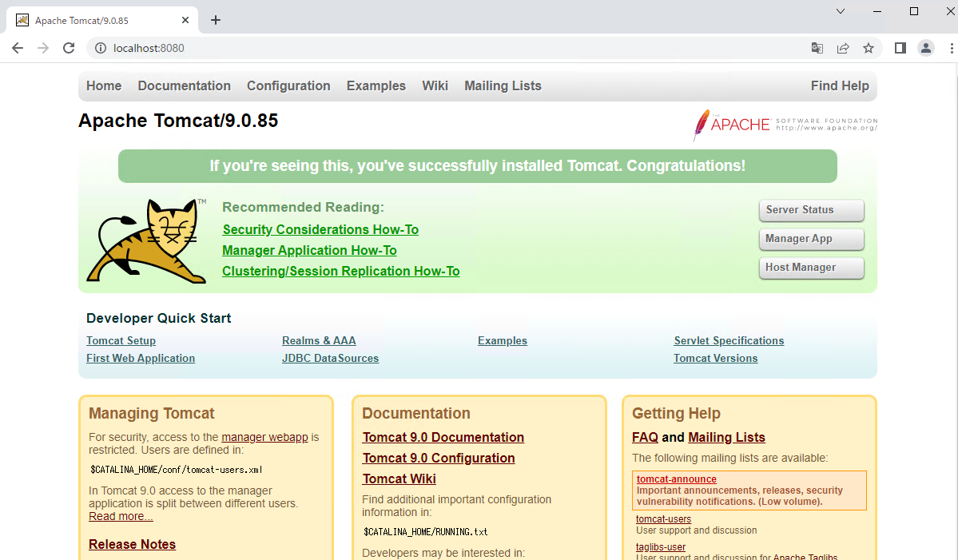Open Documentation in the navigation bar

(x=185, y=86)
